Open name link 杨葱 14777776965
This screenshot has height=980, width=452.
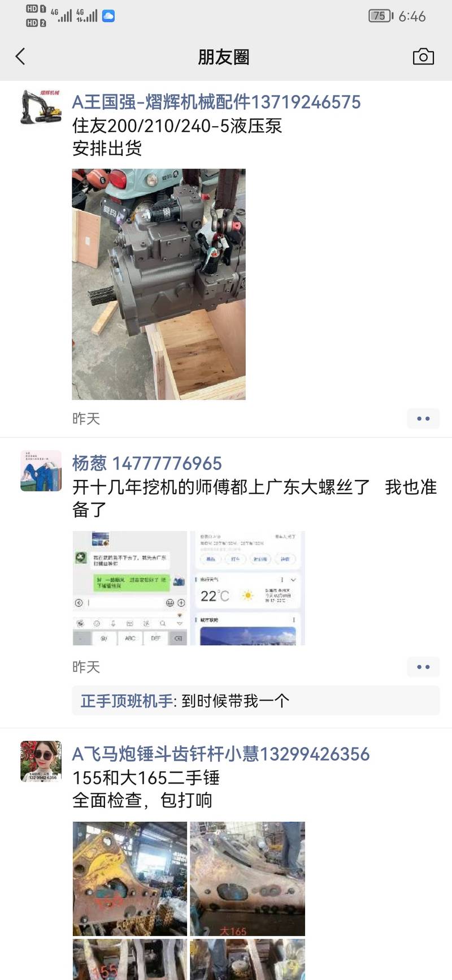[x=147, y=463]
